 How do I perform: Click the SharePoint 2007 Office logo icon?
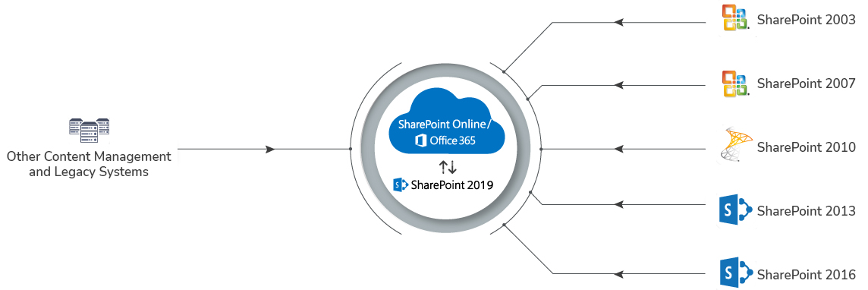pyautogui.click(x=735, y=84)
